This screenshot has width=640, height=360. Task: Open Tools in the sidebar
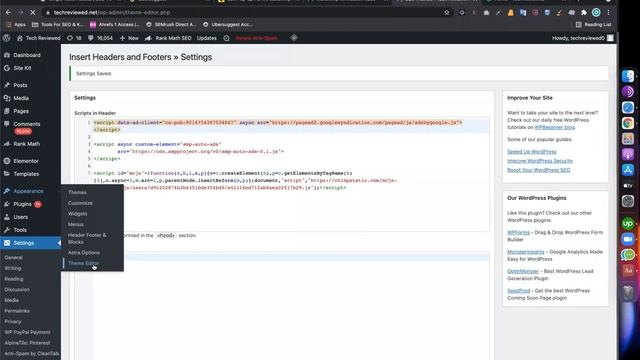20,230
